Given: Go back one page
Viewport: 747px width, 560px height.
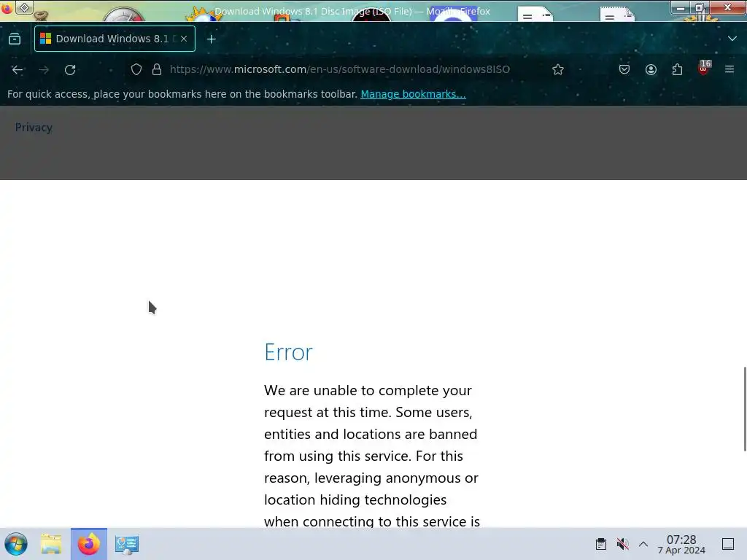Looking at the screenshot, I should (18, 69).
